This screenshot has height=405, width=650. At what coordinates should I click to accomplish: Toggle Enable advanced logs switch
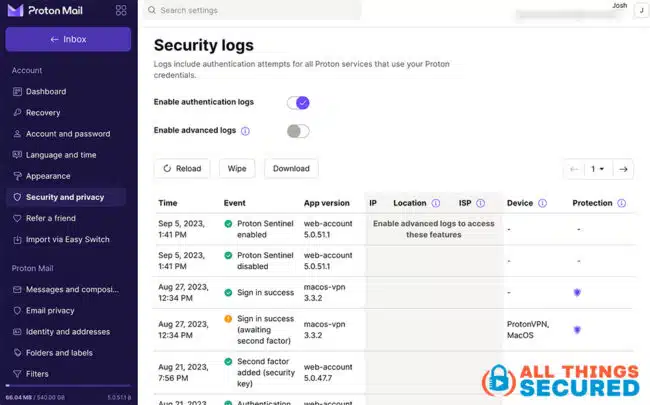coord(298,131)
